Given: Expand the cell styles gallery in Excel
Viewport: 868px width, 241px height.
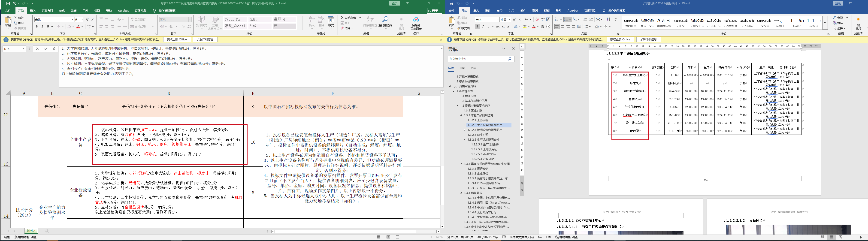Looking at the screenshot, I should coord(299,23).
